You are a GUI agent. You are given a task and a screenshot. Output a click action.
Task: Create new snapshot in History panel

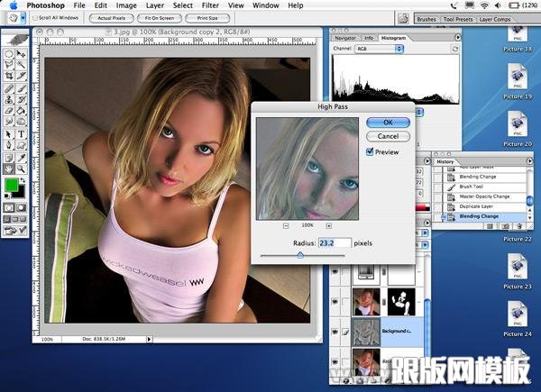(x=506, y=226)
